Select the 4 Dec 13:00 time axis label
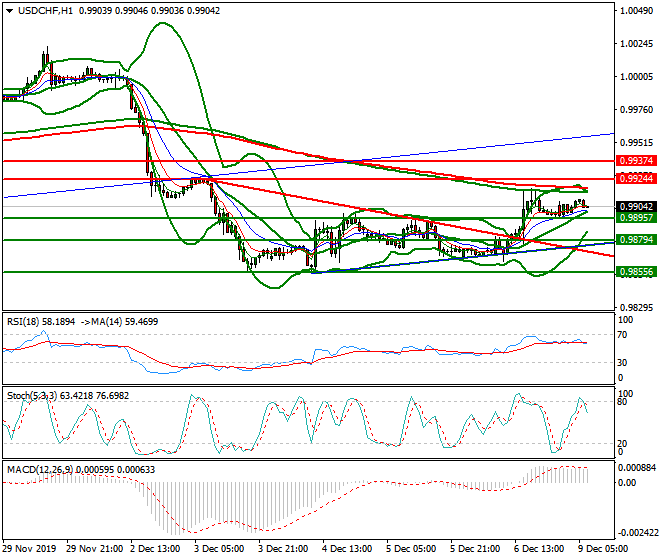660x560 pixels. click(347, 549)
